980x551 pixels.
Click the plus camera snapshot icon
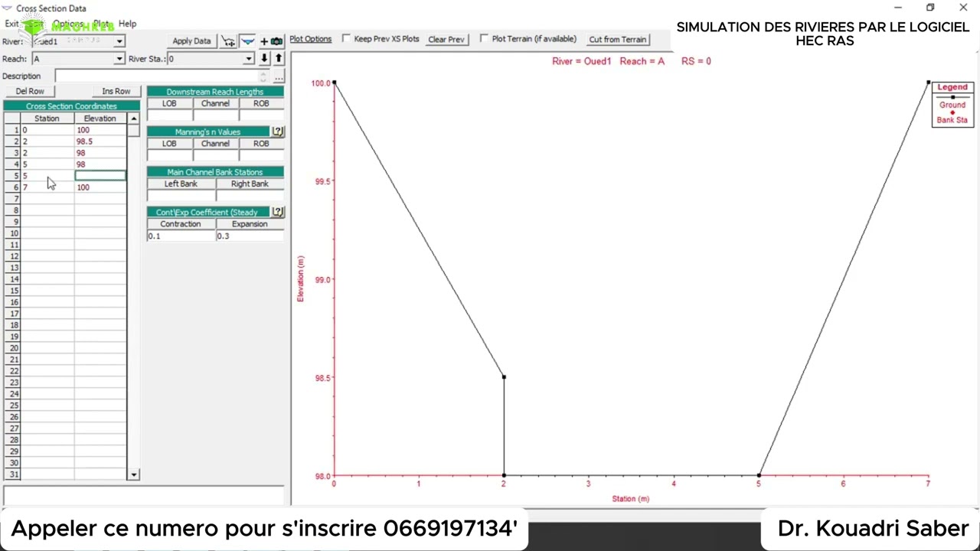point(271,41)
